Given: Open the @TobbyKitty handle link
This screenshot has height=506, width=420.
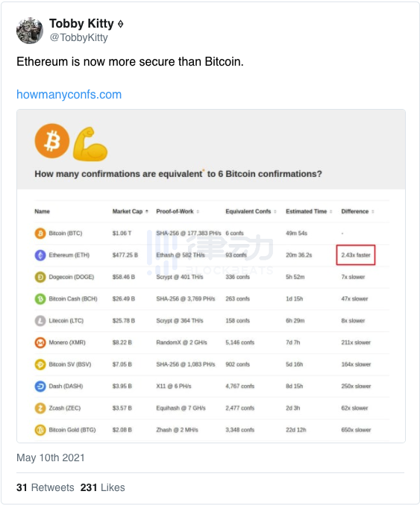Looking at the screenshot, I should coord(79,37).
